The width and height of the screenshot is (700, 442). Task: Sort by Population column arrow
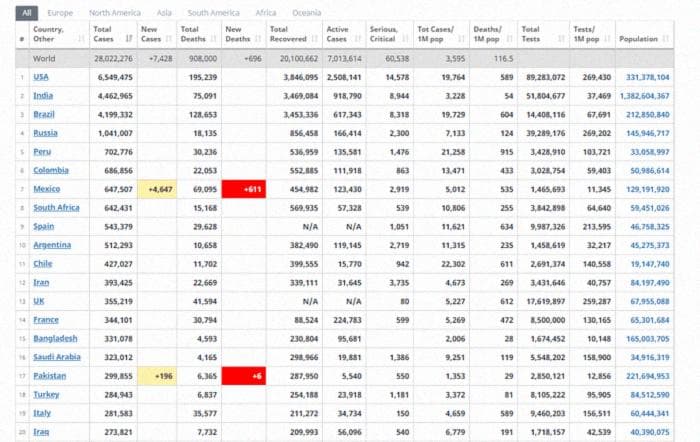pyautogui.click(x=666, y=39)
